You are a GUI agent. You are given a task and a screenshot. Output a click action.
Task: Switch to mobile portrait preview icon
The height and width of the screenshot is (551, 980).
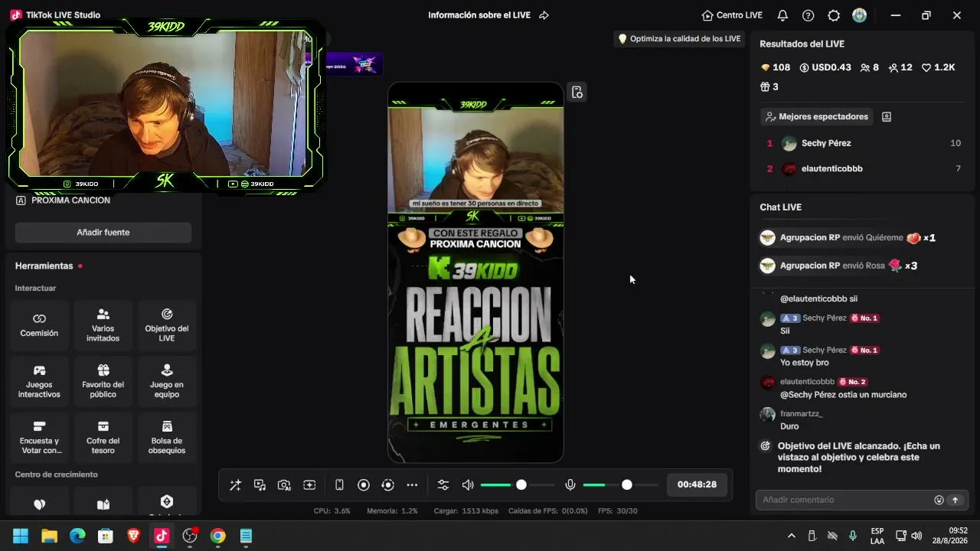[x=339, y=485]
